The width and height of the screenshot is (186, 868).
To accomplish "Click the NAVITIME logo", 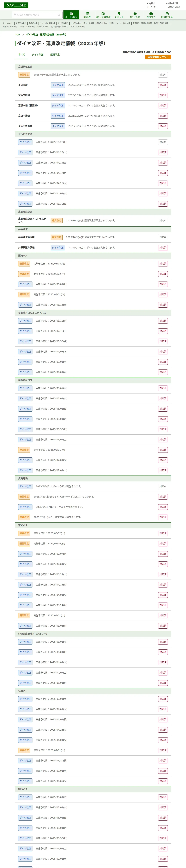I will 16,5.
